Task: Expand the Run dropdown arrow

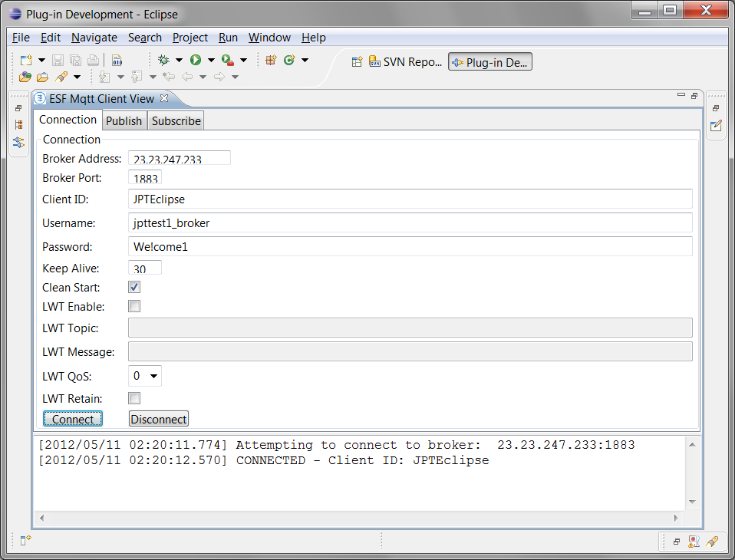Action: point(212,60)
